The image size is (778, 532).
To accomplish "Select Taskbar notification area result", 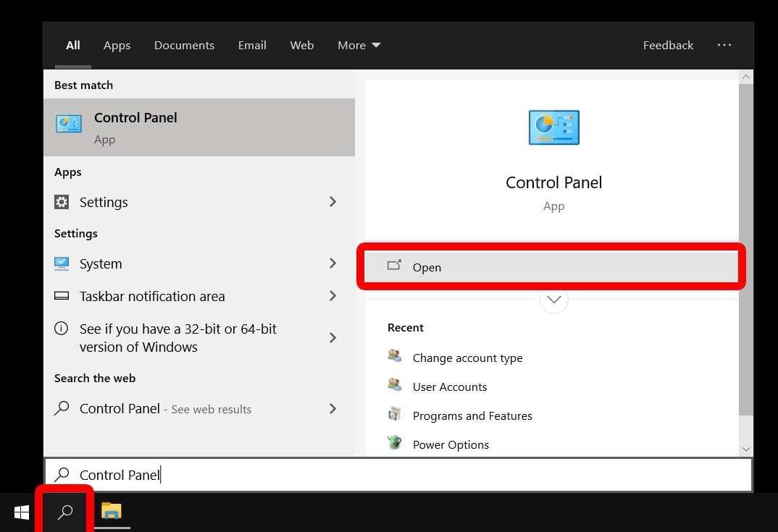I will pos(199,296).
